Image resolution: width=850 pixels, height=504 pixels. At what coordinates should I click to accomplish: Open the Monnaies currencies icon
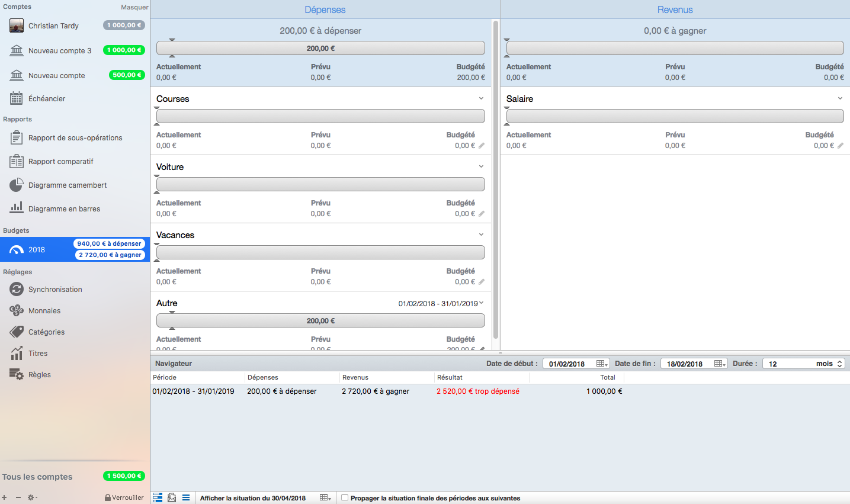tap(17, 310)
